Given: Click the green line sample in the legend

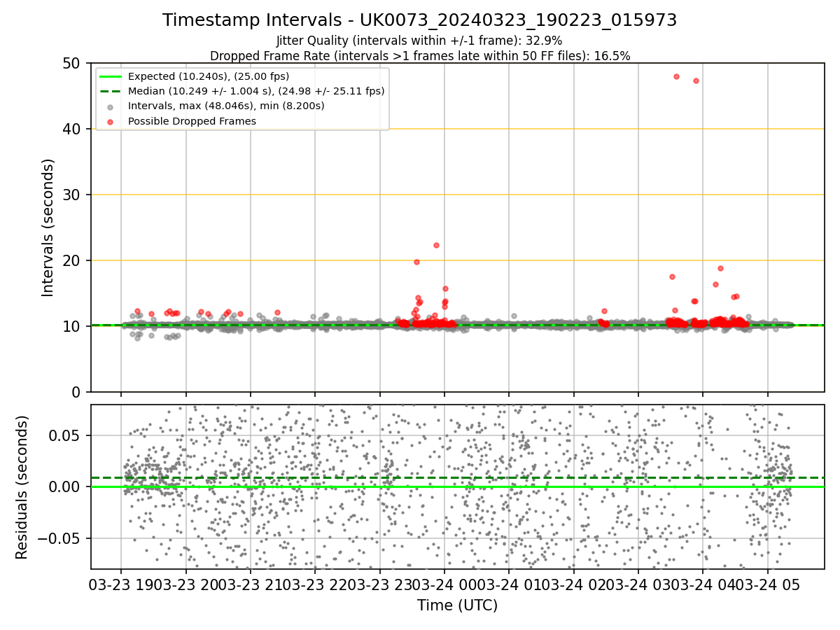Looking at the screenshot, I should click(x=111, y=76).
